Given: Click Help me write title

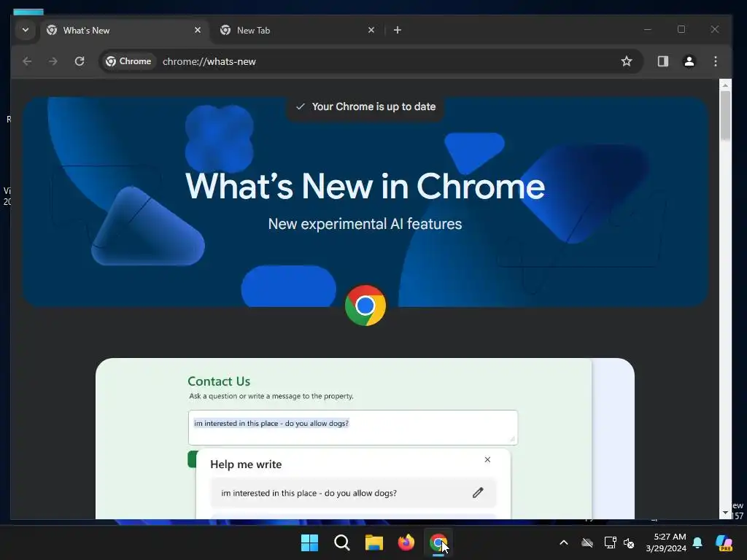Looking at the screenshot, I should (246, 464).
